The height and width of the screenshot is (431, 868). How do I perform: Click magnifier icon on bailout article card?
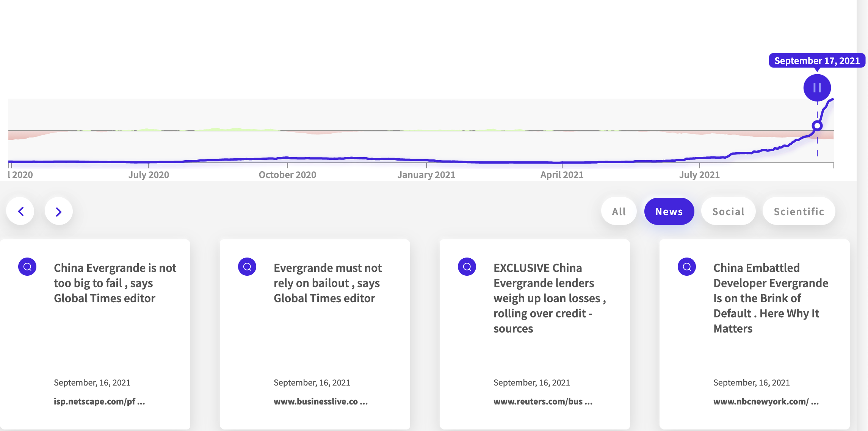click(x=247, y=267)
